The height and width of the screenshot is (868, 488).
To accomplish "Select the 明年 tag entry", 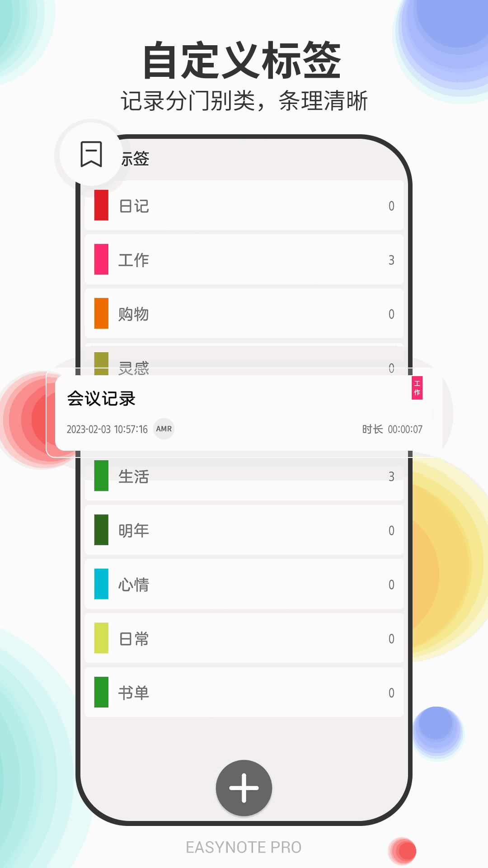I will [244, 530].
